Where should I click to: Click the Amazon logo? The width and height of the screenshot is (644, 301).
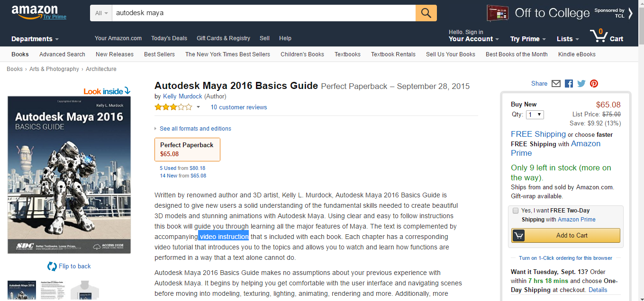tap(35, 12)
